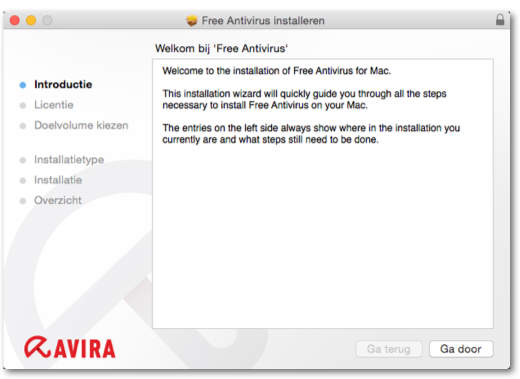Screen dimensions: 520x379
Task: Minimize the installer with the yellow button
Action: [x=31, y=20]
